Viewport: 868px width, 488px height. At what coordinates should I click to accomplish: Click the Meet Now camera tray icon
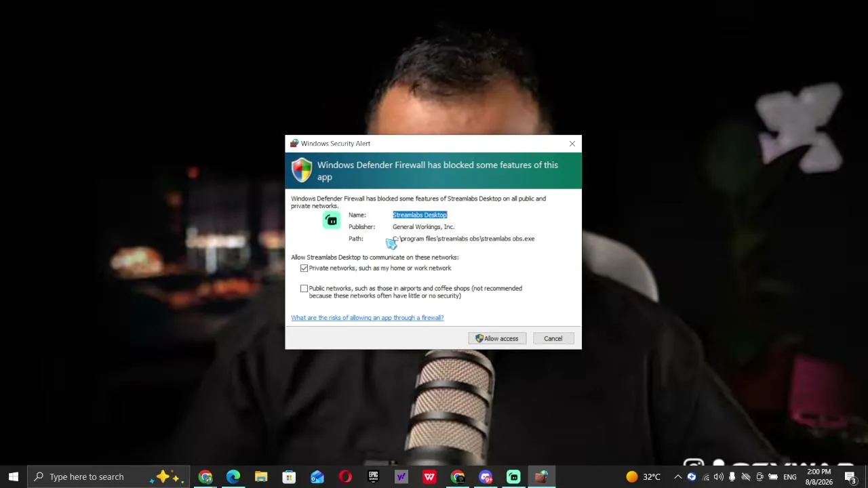759,477
